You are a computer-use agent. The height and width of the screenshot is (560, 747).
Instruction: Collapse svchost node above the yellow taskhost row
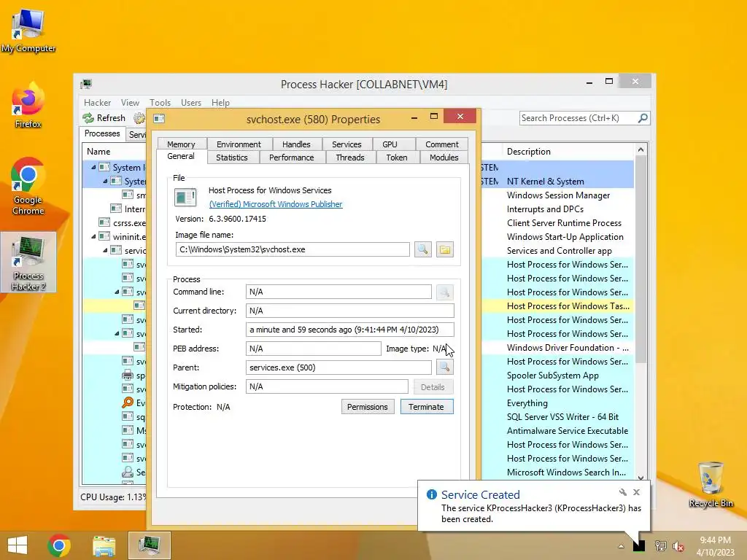(x=117, y=292)
